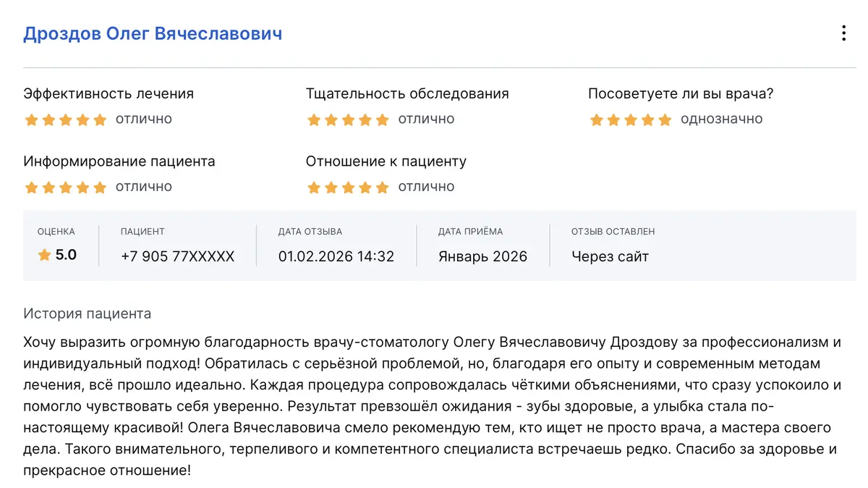Click fourth star under Информирование пациента
This screenshot has height=488, width=868.
point(83,188)
